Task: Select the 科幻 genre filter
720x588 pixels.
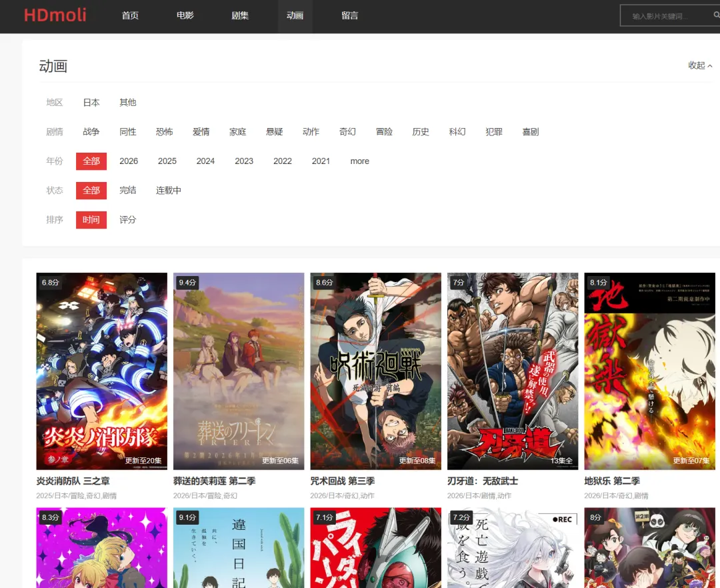Action: (x=457, y=132)
